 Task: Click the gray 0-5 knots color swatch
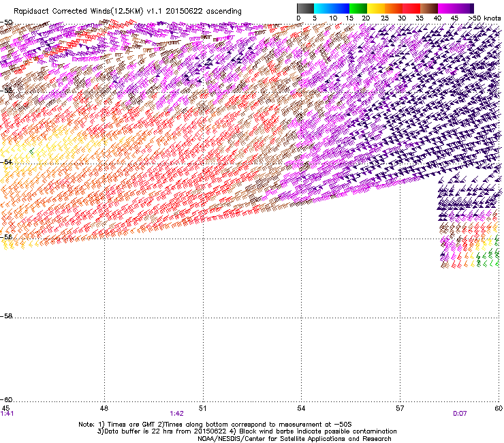coord(305,8)
